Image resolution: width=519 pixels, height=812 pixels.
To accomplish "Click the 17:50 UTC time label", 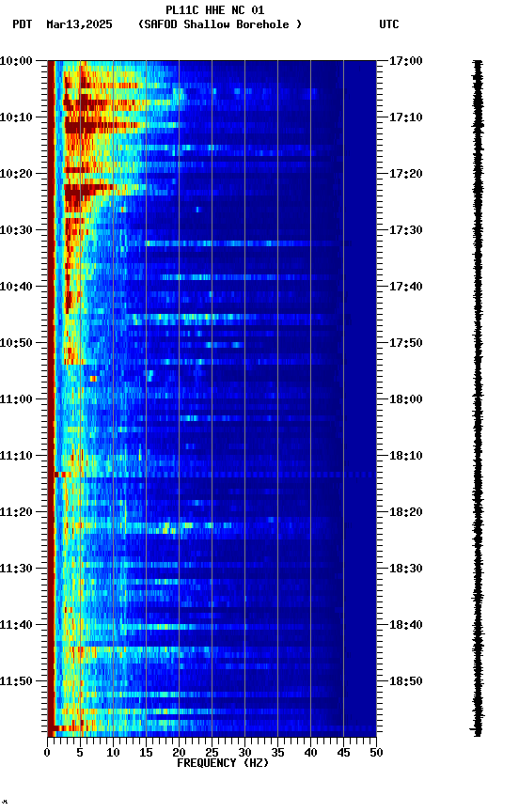I will (x=406, y=343).
